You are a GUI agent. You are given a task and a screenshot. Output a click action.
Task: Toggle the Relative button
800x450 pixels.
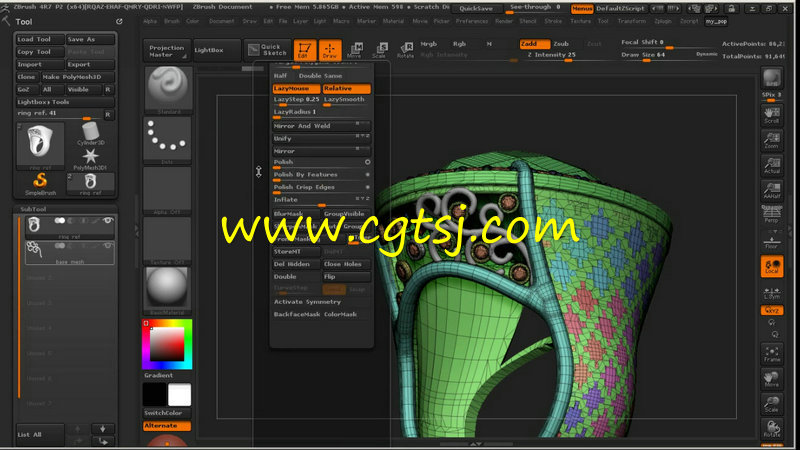click(x=346, y=88)
